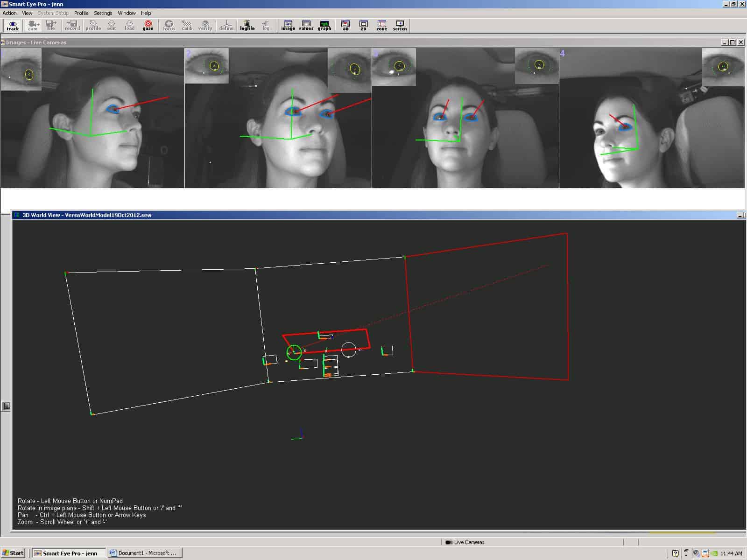Click the Windows Start button
Viewport: 747px width, 560px height.
tap(13, 553)
